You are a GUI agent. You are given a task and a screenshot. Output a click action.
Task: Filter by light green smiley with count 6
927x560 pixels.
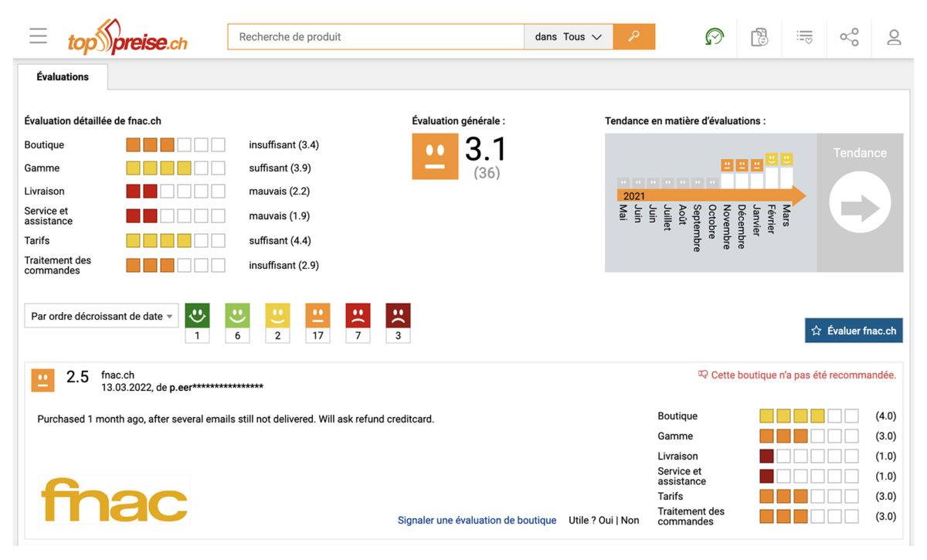237,323
